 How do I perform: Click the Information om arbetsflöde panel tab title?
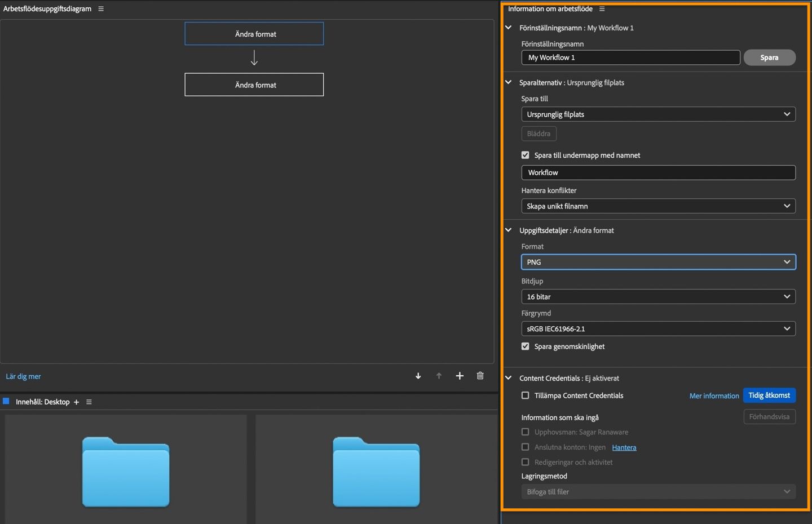click(550, 9)
